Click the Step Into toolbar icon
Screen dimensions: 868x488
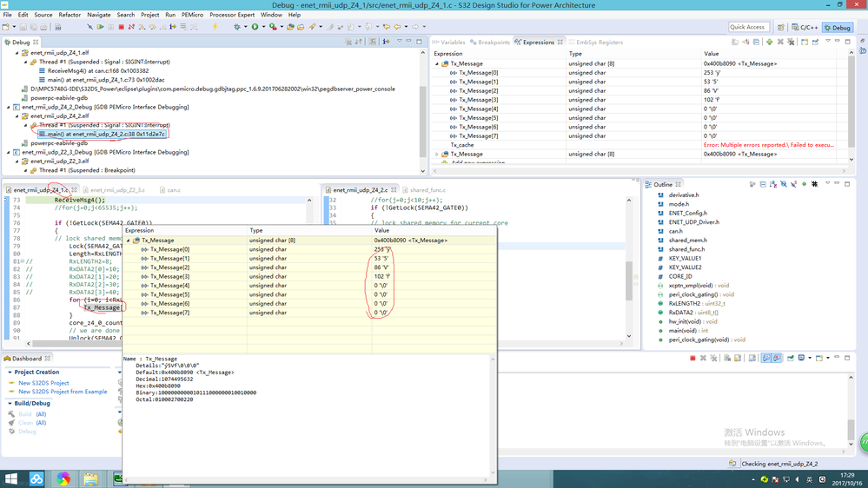[142, 27]
